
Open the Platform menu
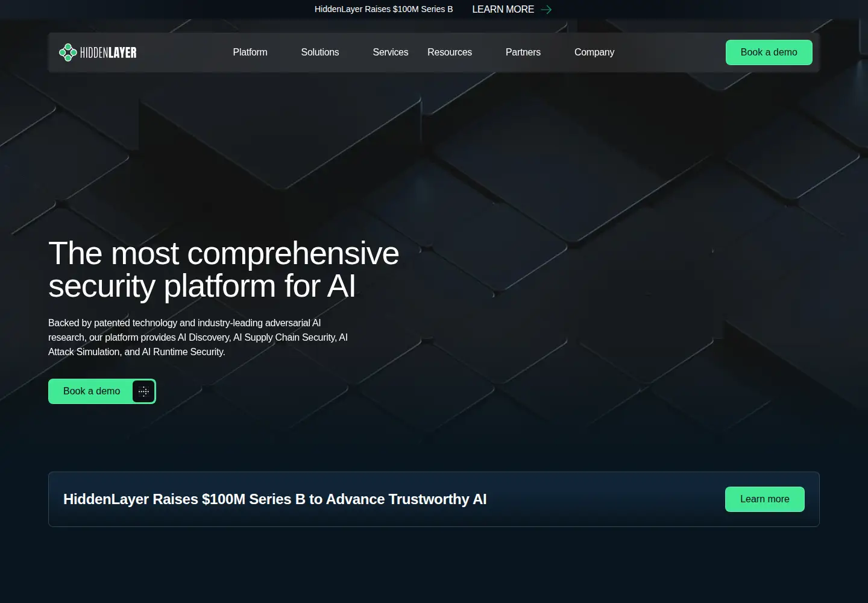click(x=250, y=52)
